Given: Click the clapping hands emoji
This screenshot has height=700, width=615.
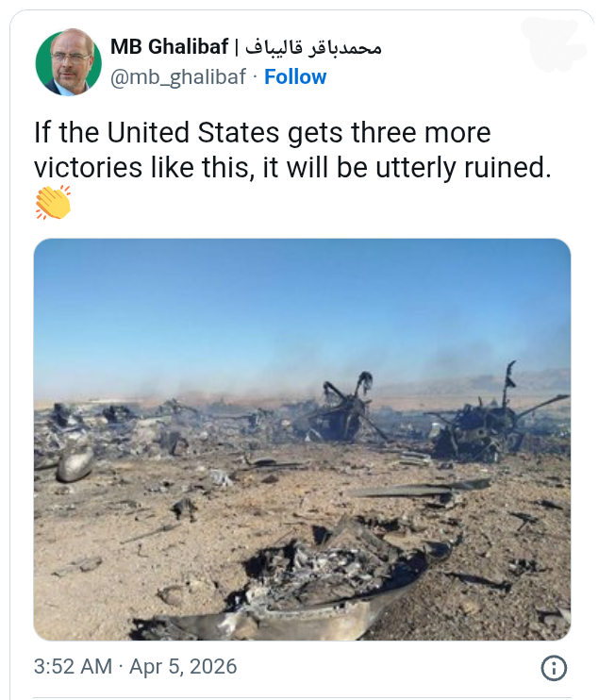Looking at the screenshot, I should point(54,204).
